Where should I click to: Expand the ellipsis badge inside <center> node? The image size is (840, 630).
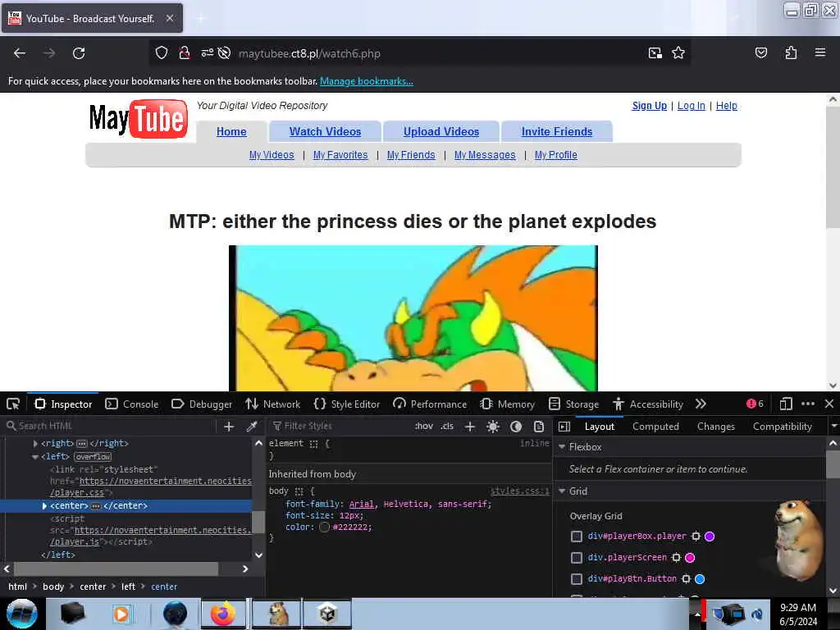click(95, 505)
